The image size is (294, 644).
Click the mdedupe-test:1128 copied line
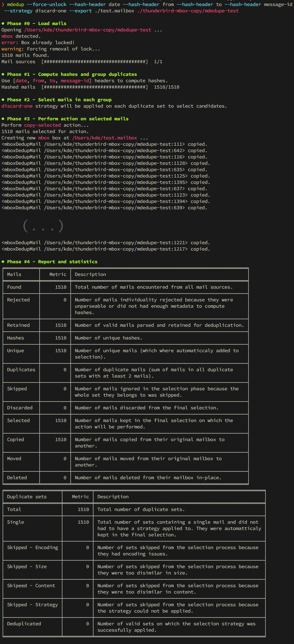tap(106, 163)
